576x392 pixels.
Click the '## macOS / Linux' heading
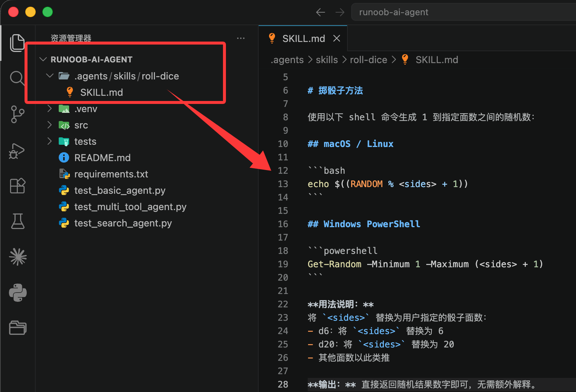tap(350, 144)
